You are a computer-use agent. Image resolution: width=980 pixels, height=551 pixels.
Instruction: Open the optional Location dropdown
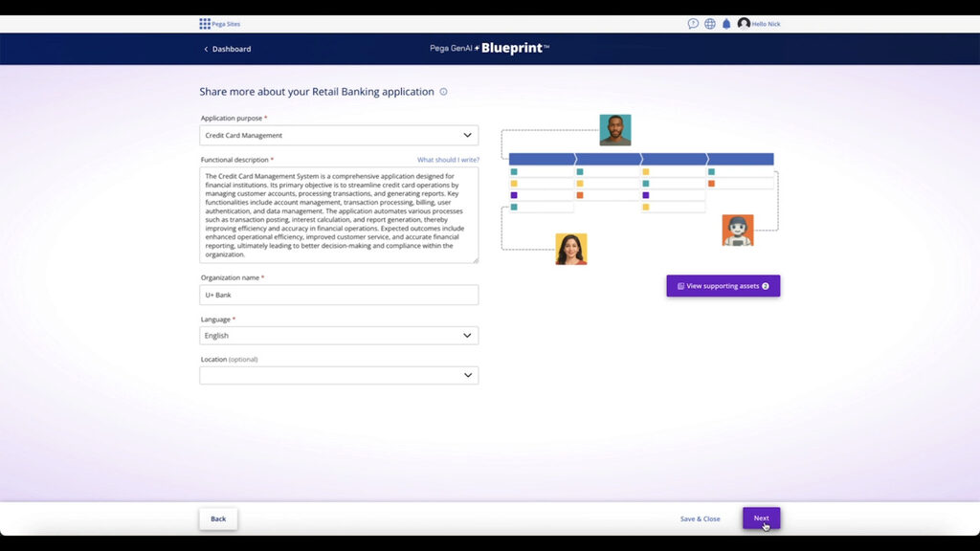467,374
